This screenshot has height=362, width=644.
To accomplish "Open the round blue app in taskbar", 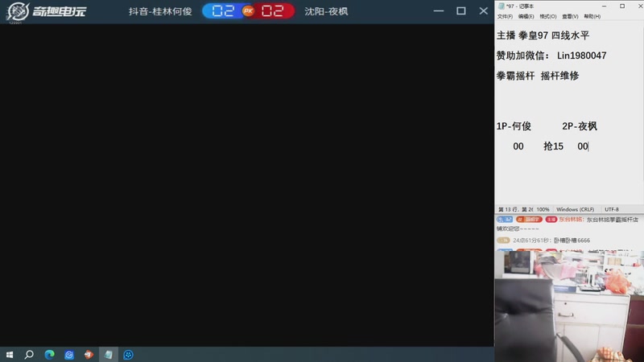I will click(128, 354).
